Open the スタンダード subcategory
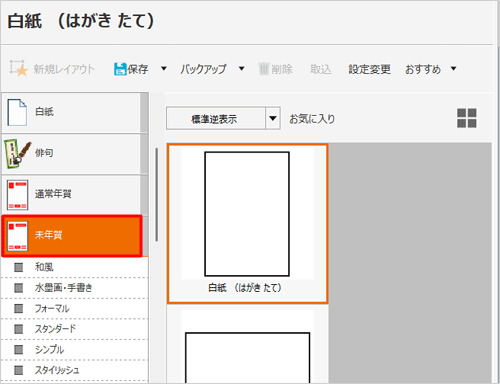500x384 pixels. click(75, 329)
